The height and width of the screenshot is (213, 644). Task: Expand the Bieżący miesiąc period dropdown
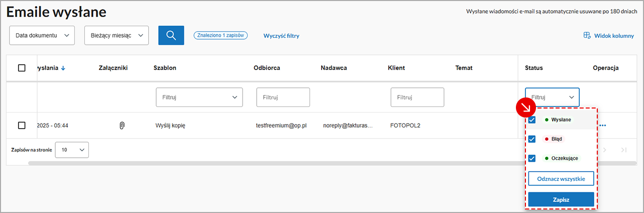click(x=117, y=35)
